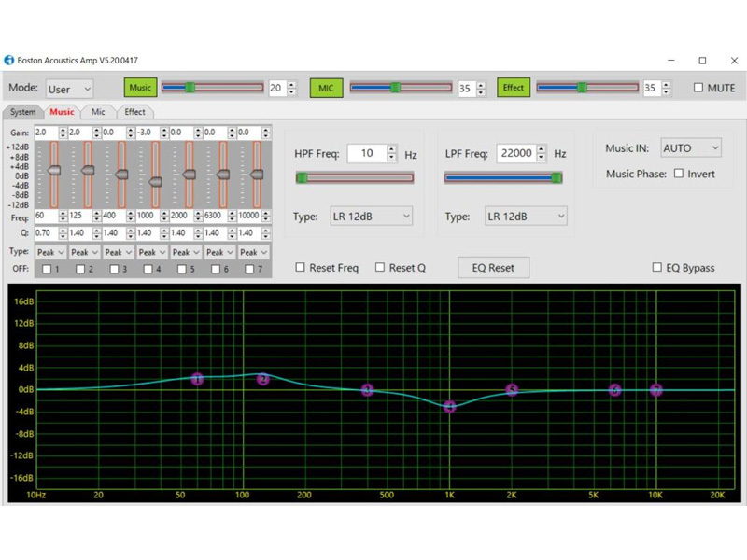Turn off EQ band 4 checkbox
This screenshot has height=560, width=747.
[148, 269]
